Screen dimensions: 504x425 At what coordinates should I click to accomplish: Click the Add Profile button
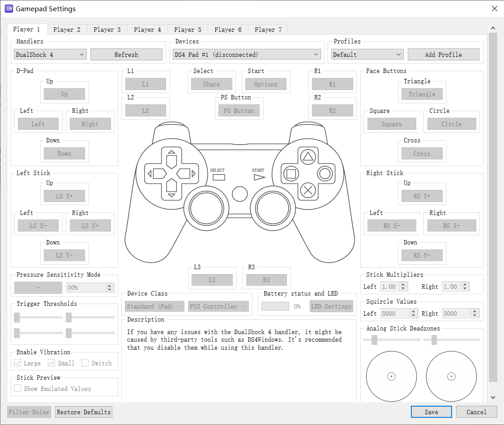(443, 54)
